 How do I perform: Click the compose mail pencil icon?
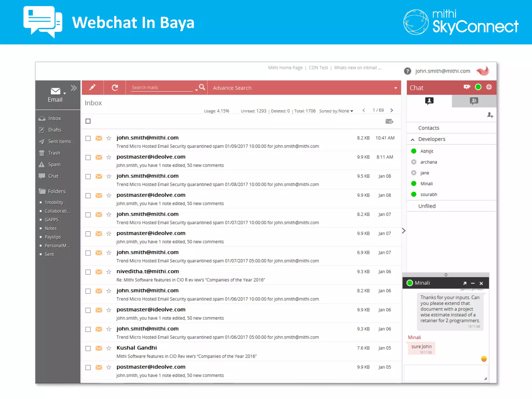92,88
